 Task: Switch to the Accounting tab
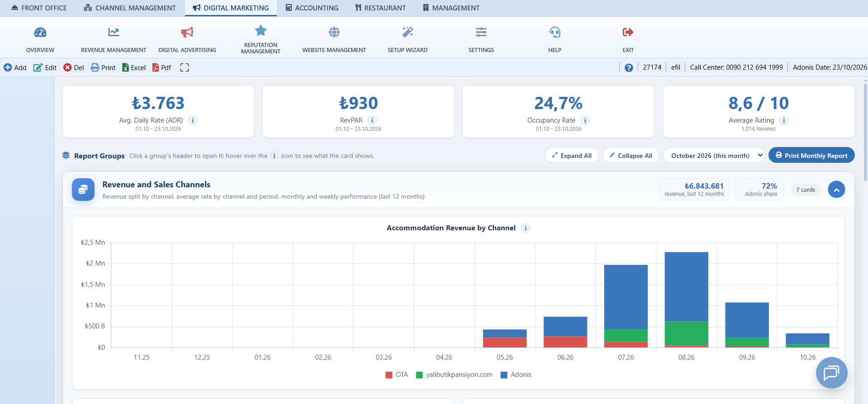point(312,8)
